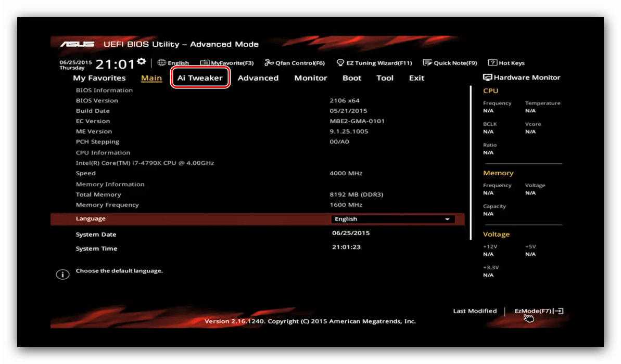The width and height of the screenshot is (621, 364).
Task: Switch to the Boot tab
Action: coord(352,78)
